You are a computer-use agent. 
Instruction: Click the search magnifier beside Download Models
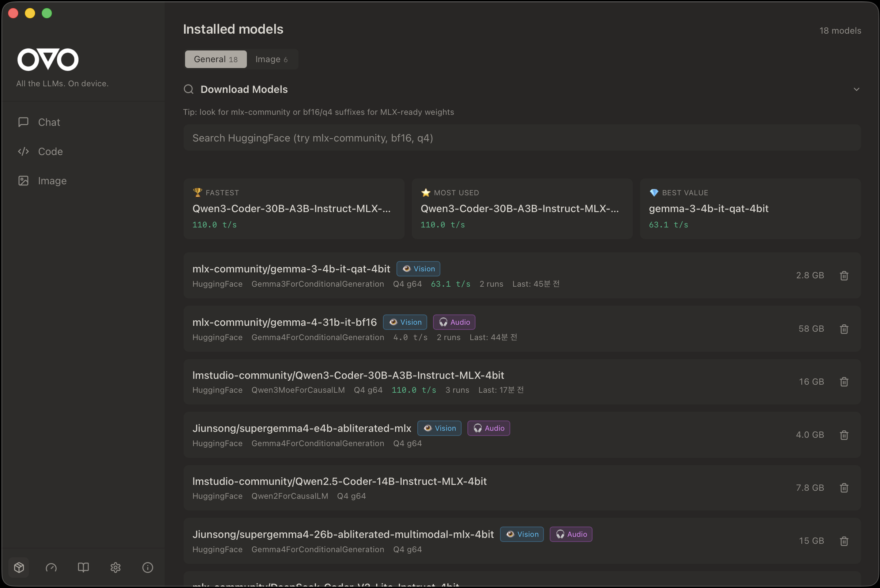pos(189,89)
